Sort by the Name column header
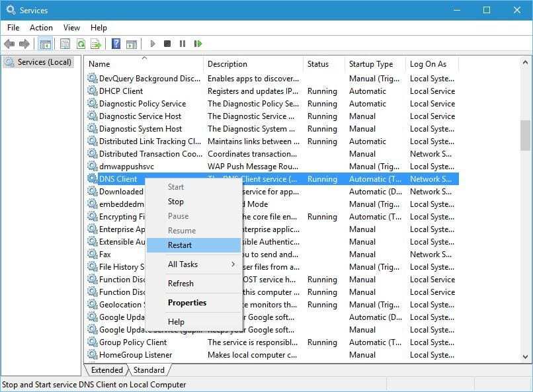The height and width of the screenshot is (392, 533). [x=143, y=64]
